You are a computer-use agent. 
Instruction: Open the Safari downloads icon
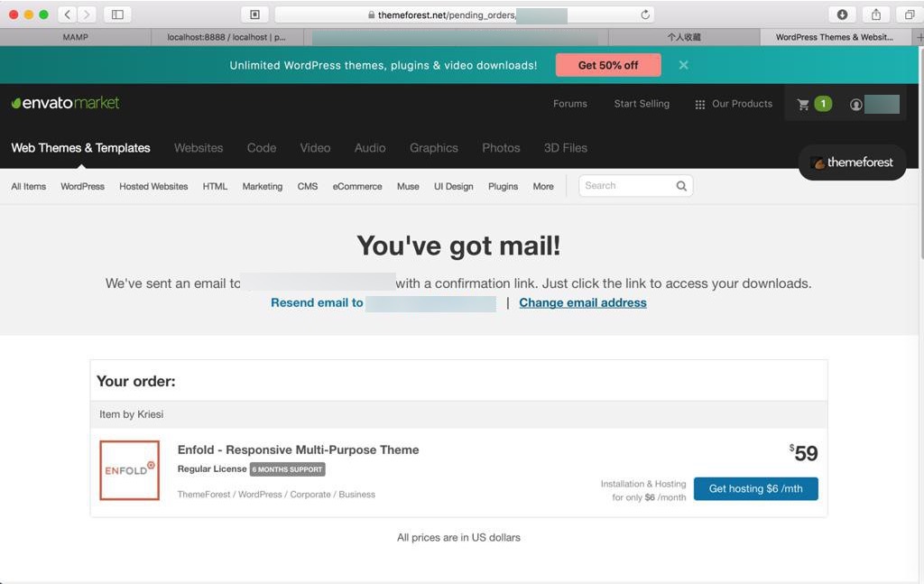(x=842, y=14)
